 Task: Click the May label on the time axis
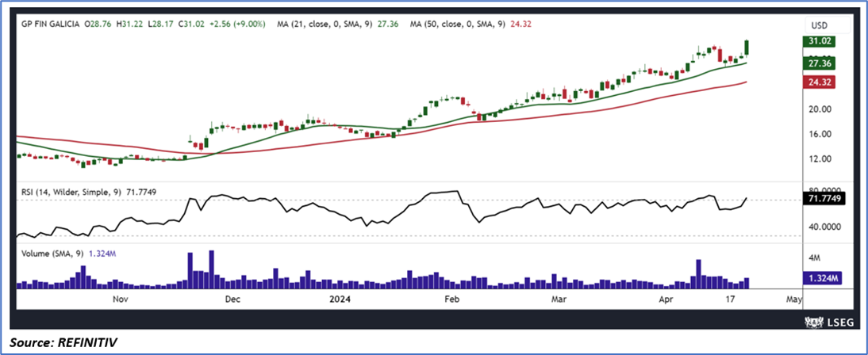(x=793, y=300)
